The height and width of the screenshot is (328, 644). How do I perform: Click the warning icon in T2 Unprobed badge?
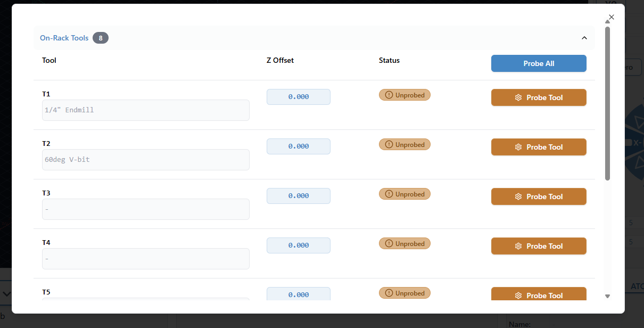(389, 145)
